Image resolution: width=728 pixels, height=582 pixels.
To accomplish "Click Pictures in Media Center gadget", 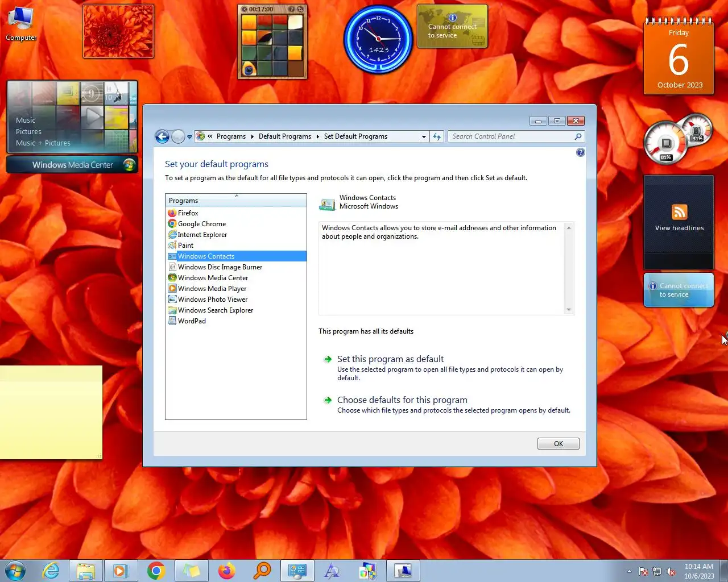I will tap(28, 132).
